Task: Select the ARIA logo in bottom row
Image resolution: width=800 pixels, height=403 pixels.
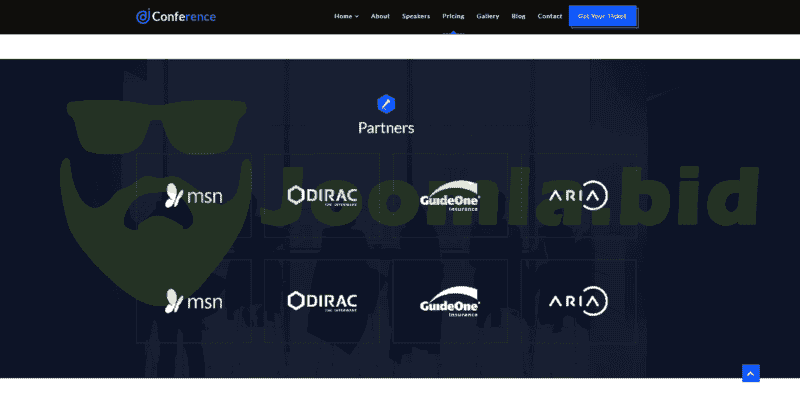Action: click(578, 301)
